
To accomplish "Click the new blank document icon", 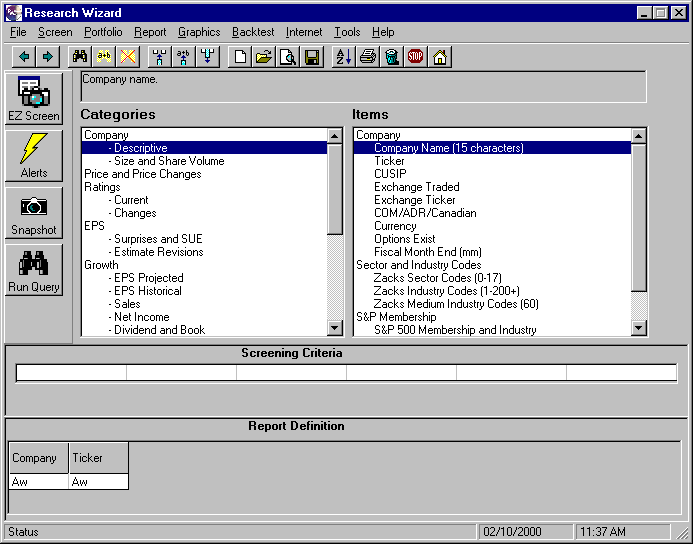I will click(240, 57).
